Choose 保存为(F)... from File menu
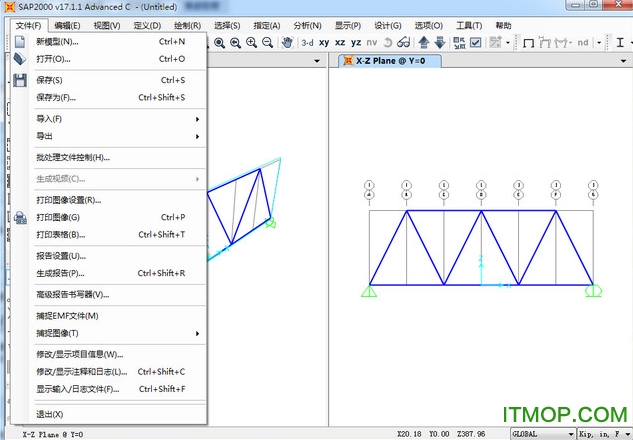Image resolution: width=633 pixels, height=440 pixels. tap(56, 97)
